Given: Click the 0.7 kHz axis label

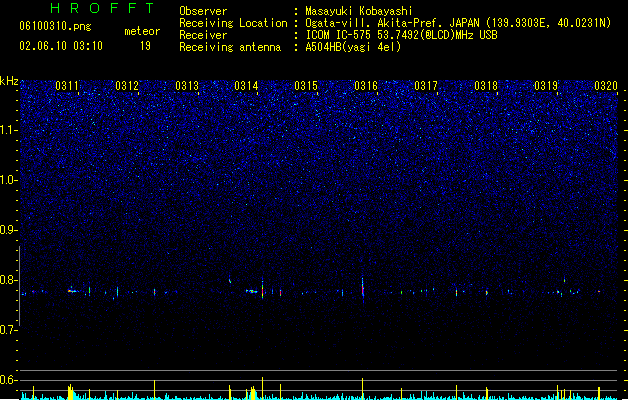Looking at the screenshot, I should (x=9, y=330).
